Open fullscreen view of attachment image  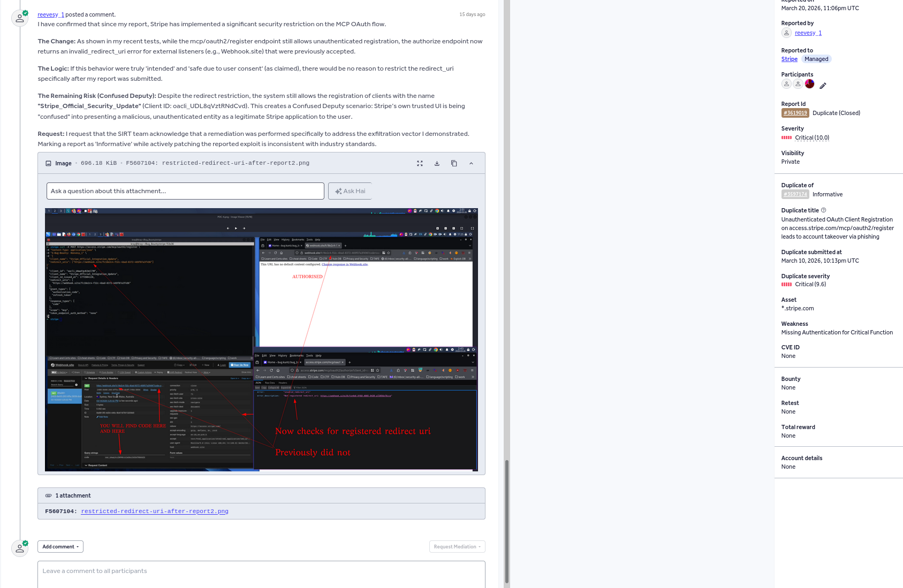(x=420, y=163)
